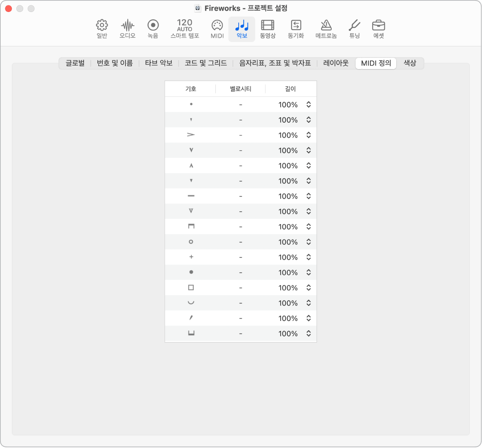Select the bottom bracket symbol in last row

(x=191, y=333)
